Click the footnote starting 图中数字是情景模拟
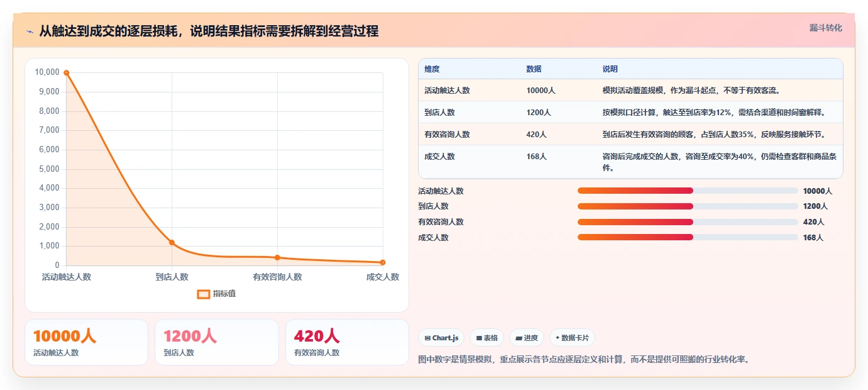868x390 pixels. coord(584,360)
